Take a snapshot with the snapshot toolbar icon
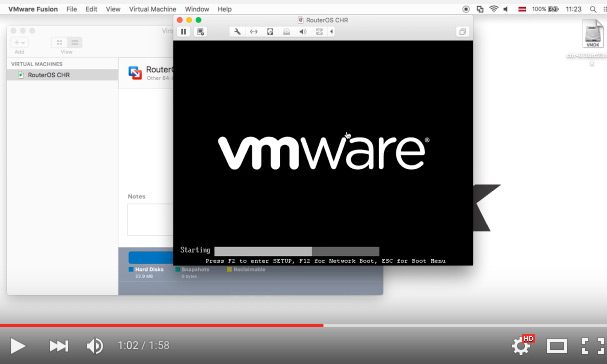This screenshot has width=607, height=364. coord(200,32)
